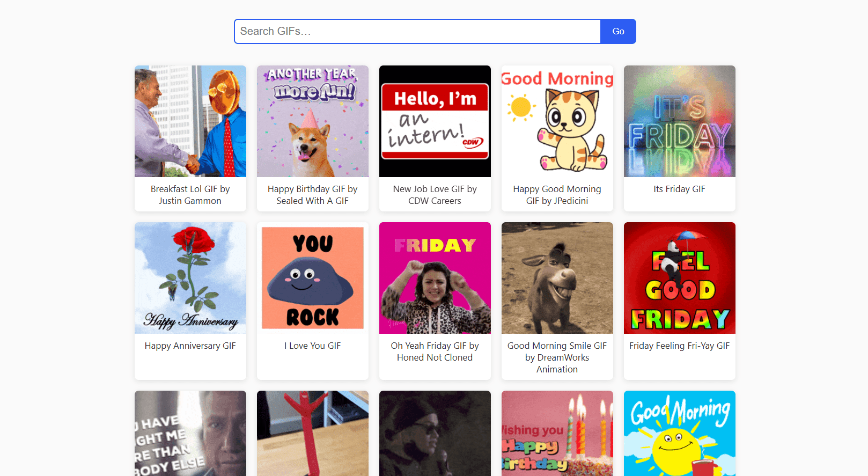
Task: Open the wacky inflatable tube man GIF
Action: coord(312,434)
